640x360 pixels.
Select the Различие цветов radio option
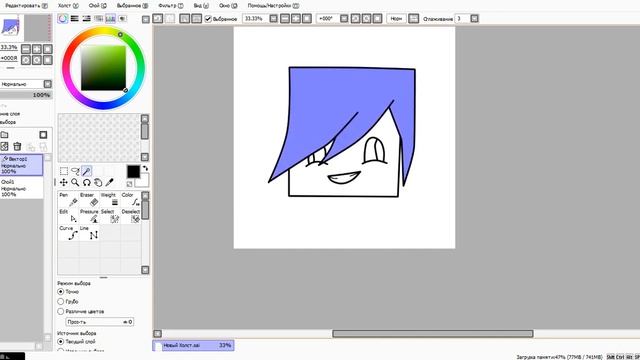click(60, 311)
